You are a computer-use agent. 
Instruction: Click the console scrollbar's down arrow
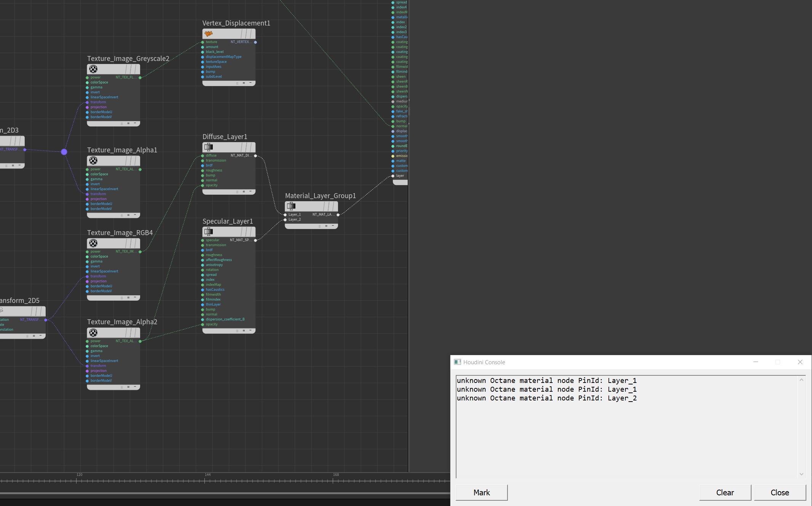point(801,474)
